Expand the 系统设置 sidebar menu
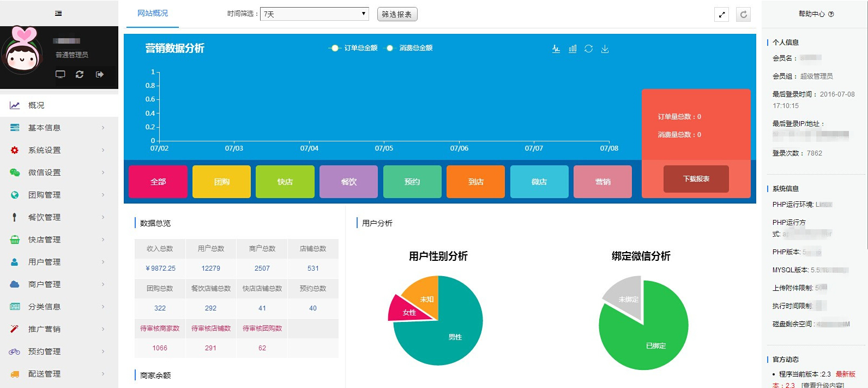This screenshot has width=868, height=388. click(59, 150)
